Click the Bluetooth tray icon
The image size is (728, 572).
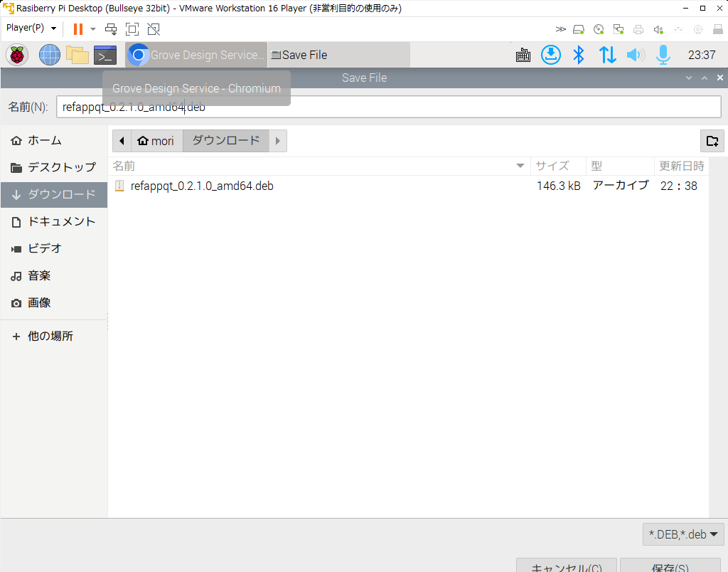(x=579, y=55)
